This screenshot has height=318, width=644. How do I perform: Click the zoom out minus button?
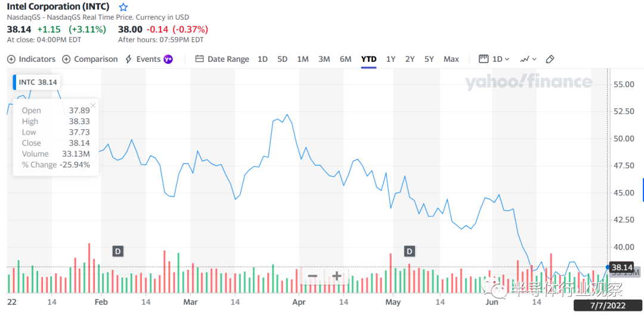tap(312, 276)
